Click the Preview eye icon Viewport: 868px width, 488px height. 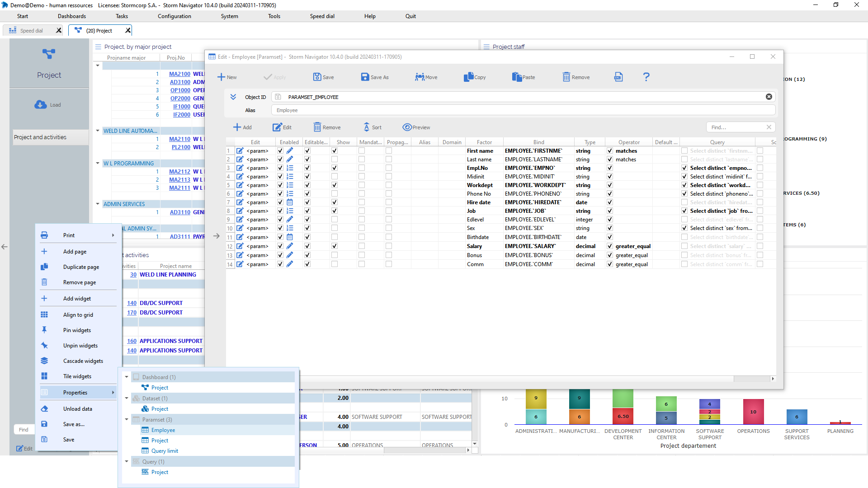[x=407, y=127]
